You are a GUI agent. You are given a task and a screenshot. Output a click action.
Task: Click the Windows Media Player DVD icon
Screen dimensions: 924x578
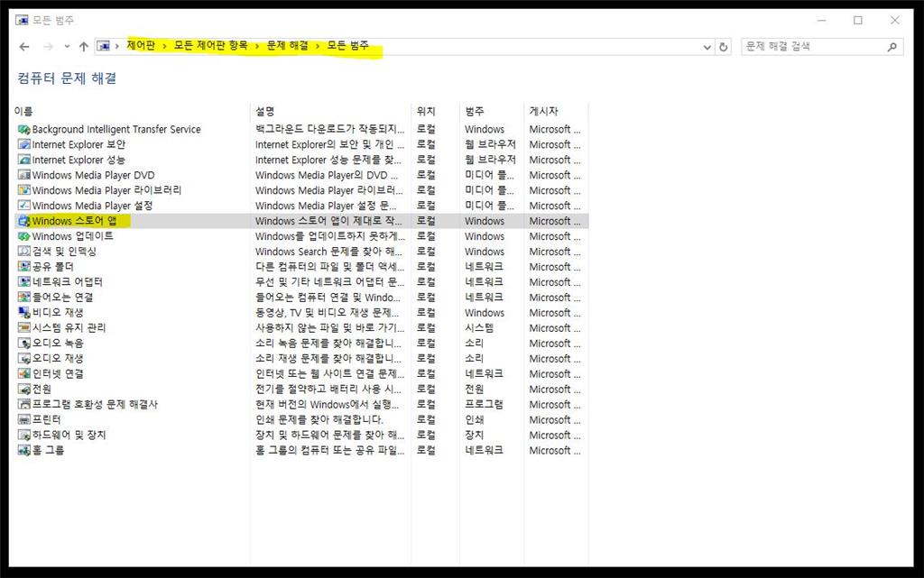point(24,176)
